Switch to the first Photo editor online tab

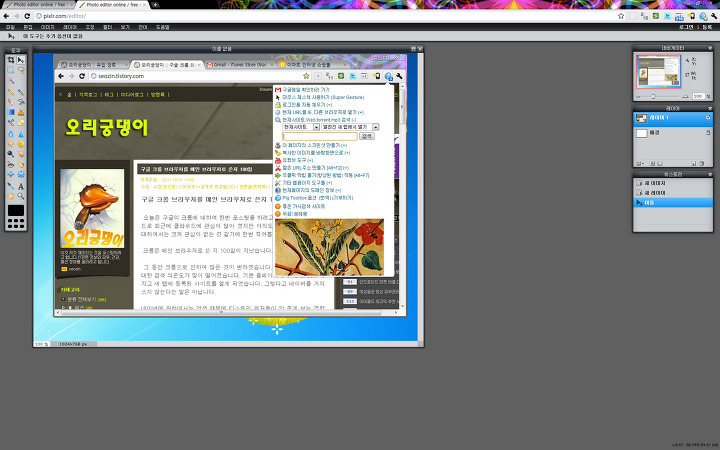[x=39, y=5]
